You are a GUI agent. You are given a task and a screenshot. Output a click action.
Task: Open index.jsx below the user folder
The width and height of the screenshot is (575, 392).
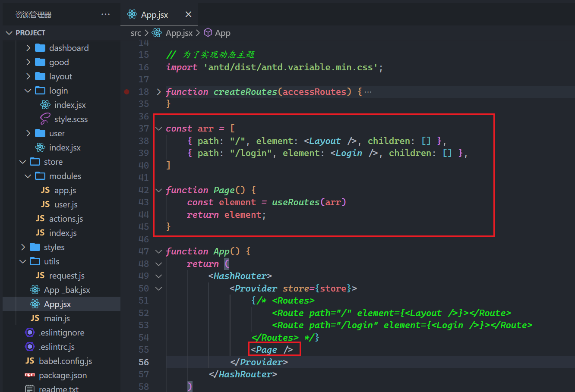(x=61, y=147)
